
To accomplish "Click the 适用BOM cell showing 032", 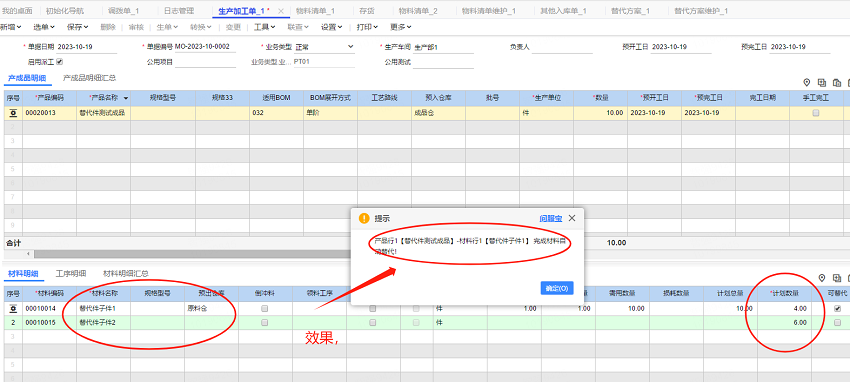I will click(x=276, y=113).
